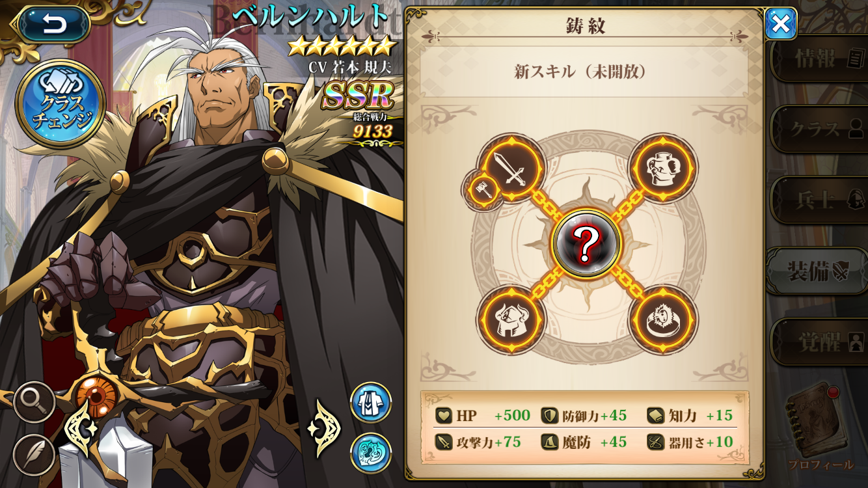Open the クラスチェンジ class change button

[60, 104]
